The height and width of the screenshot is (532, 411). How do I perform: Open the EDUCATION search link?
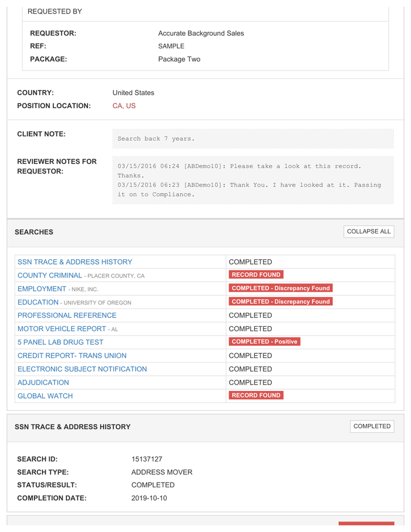38,302
